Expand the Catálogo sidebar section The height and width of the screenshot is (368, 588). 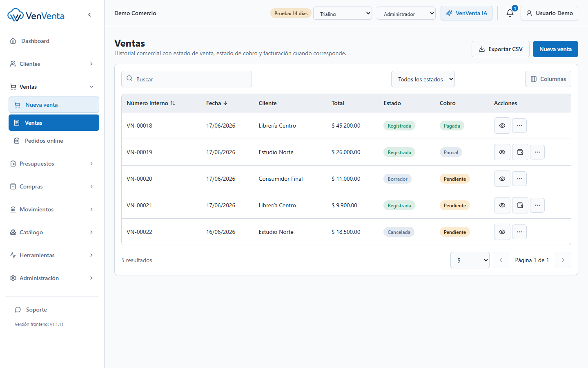[52, 232]
